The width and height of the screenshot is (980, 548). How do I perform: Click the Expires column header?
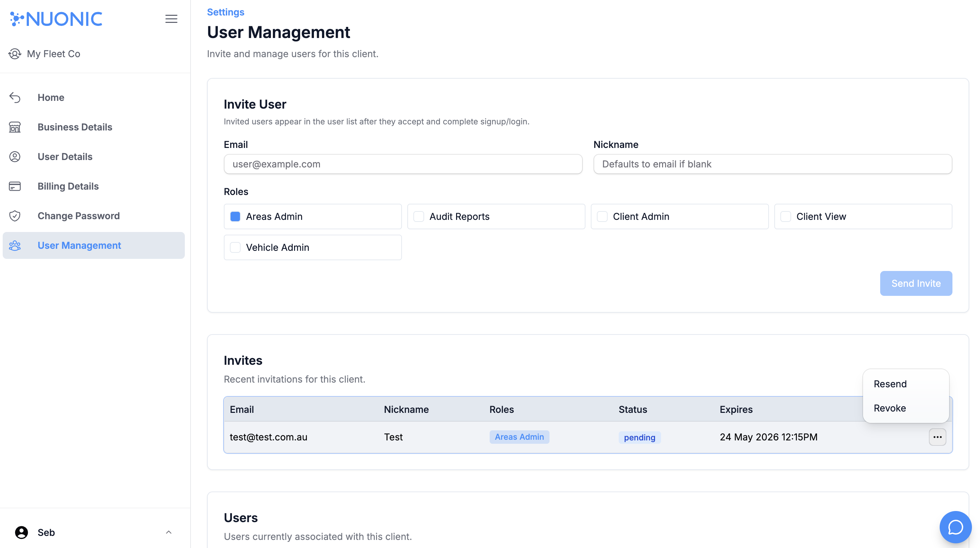[x=736, y=409]
